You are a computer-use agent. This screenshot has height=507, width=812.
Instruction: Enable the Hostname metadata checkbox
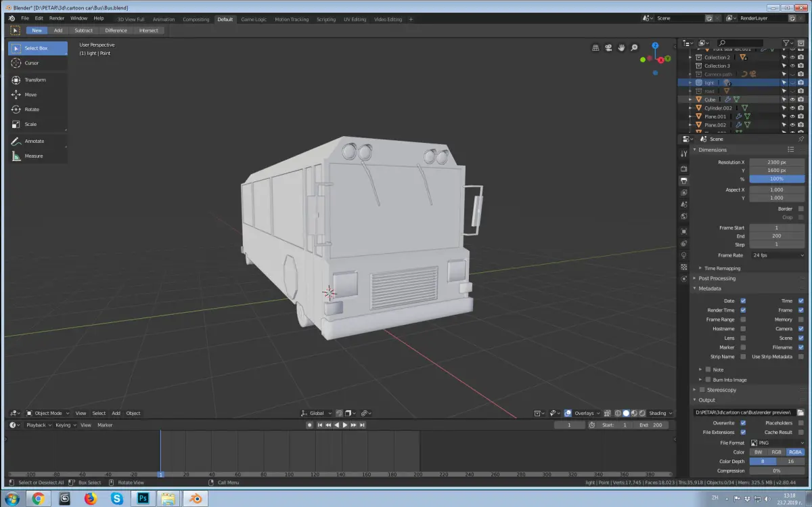pyautogui.click(x=743, y=328)
